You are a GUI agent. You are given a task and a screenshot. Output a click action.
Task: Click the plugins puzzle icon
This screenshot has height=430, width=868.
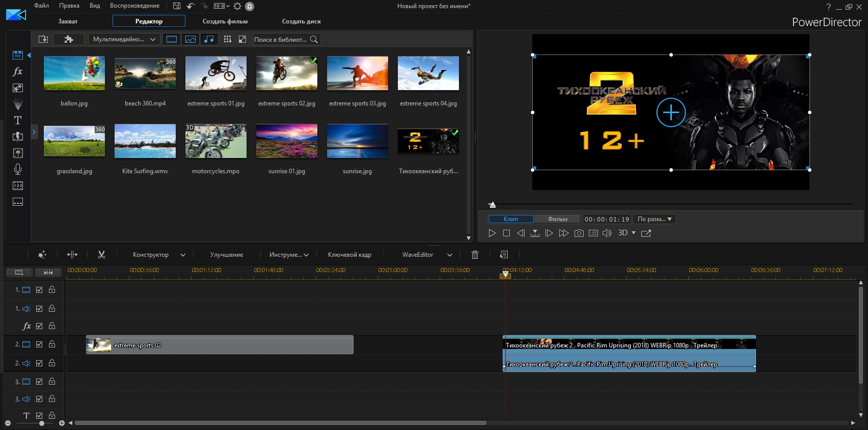coord(69,39)
